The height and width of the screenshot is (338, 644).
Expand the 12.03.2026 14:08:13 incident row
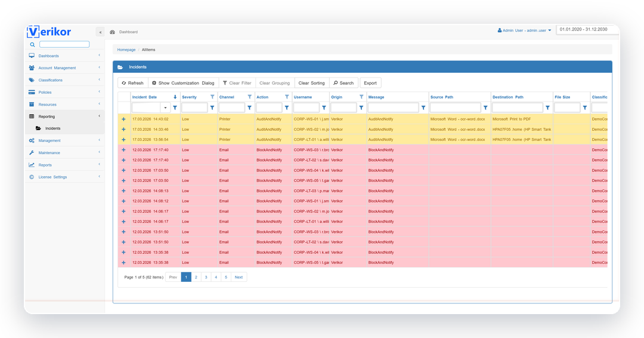click(x=123, y=190)
